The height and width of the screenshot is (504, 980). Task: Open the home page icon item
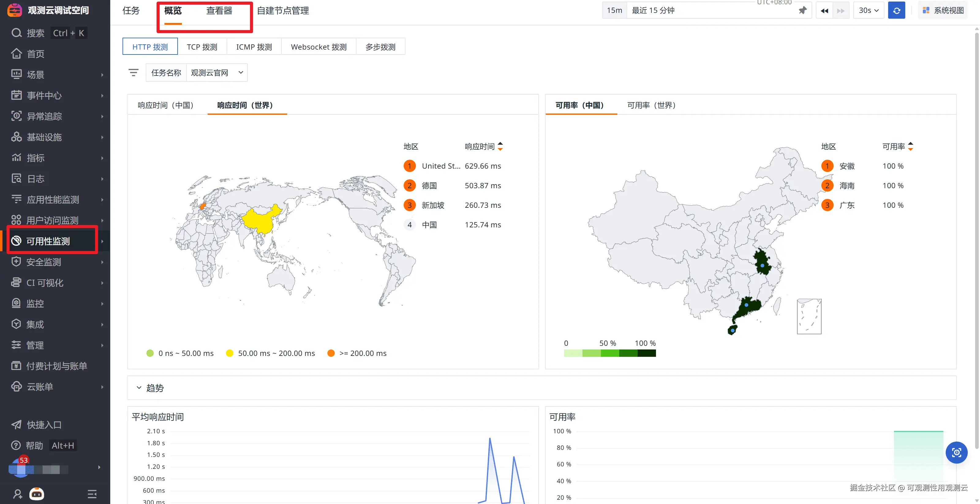[16, 54]
